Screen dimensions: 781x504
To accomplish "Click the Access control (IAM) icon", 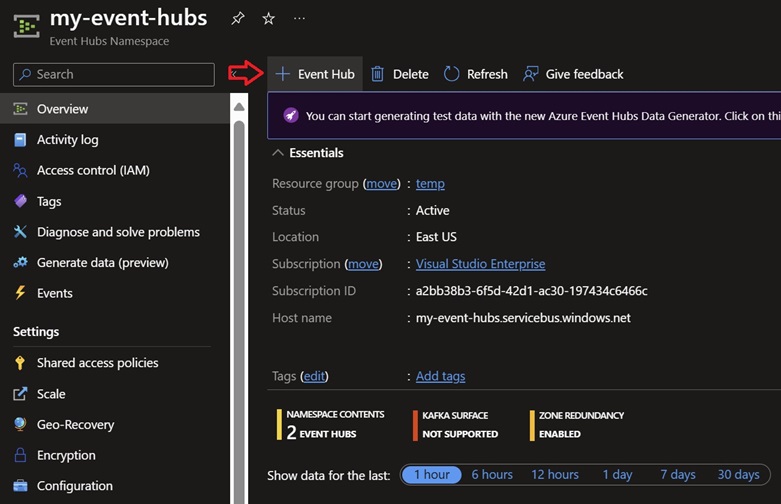I will coord(20,170).
